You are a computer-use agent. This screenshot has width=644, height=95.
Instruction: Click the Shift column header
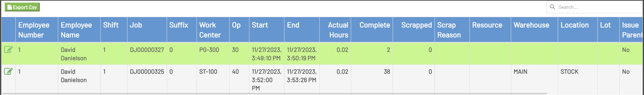(x=111, y=25)
